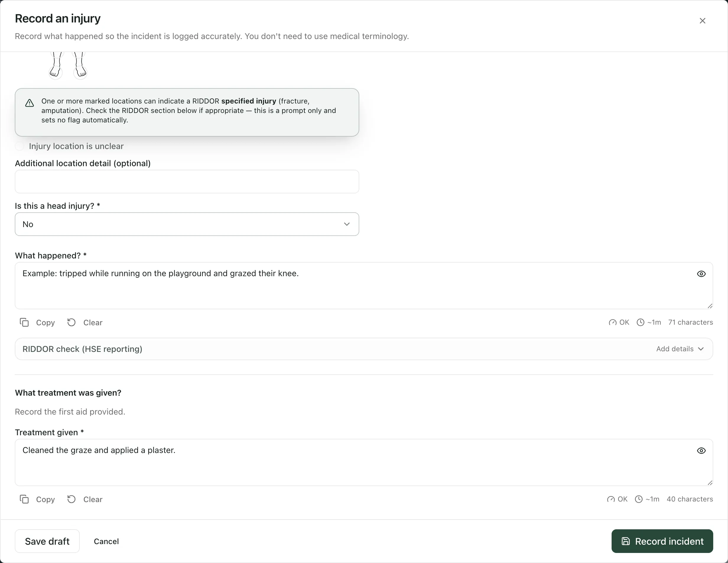Click the RIDDOR check (HSE reporting) label
The width and height of the screenshot is (728, 563).
tap(82, 349)
